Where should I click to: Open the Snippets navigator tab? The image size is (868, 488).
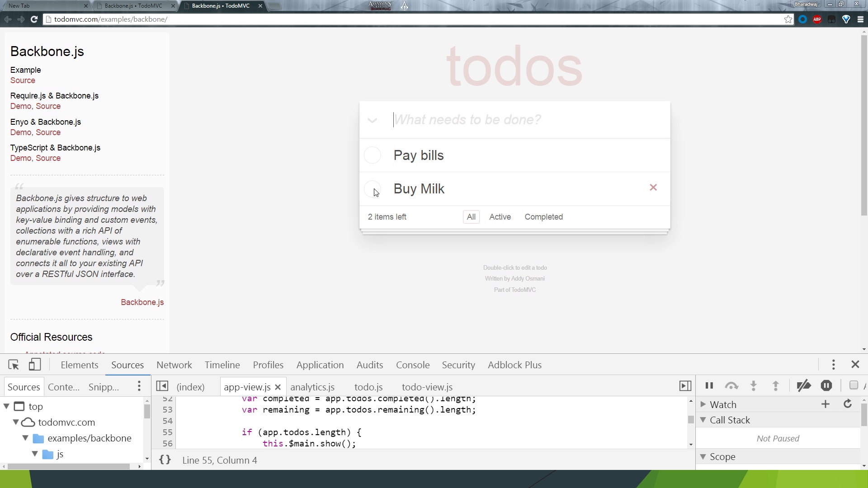(104, 387)
